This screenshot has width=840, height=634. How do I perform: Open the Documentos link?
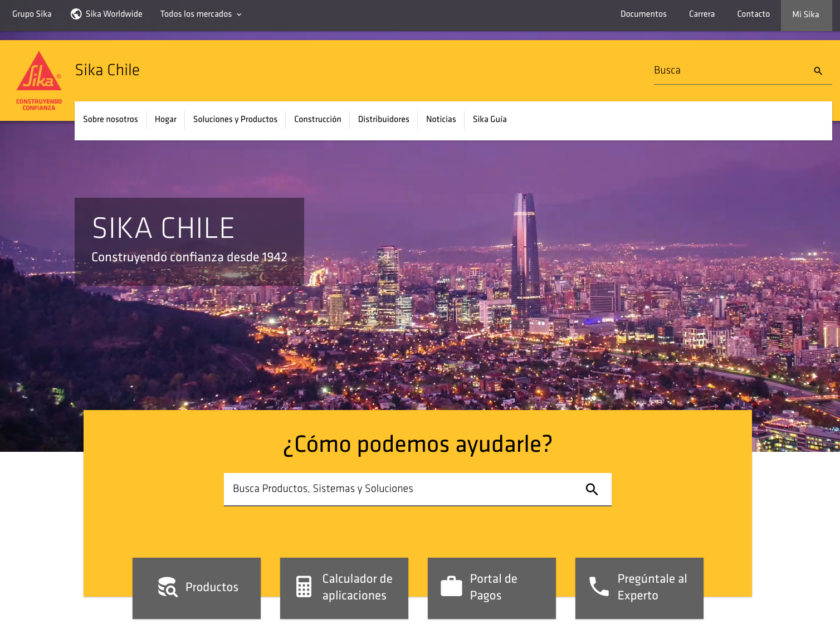click(x=643, y=14)
